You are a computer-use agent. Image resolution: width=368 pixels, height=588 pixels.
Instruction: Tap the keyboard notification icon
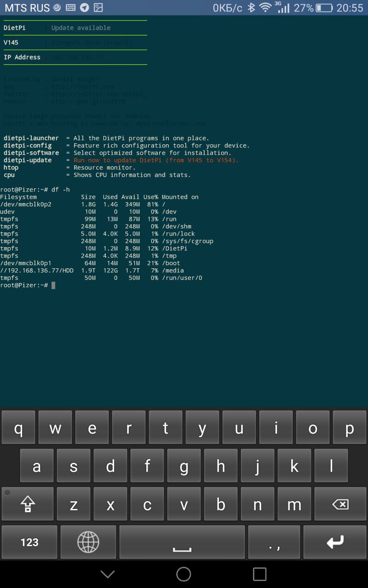[x=70, y=8]
